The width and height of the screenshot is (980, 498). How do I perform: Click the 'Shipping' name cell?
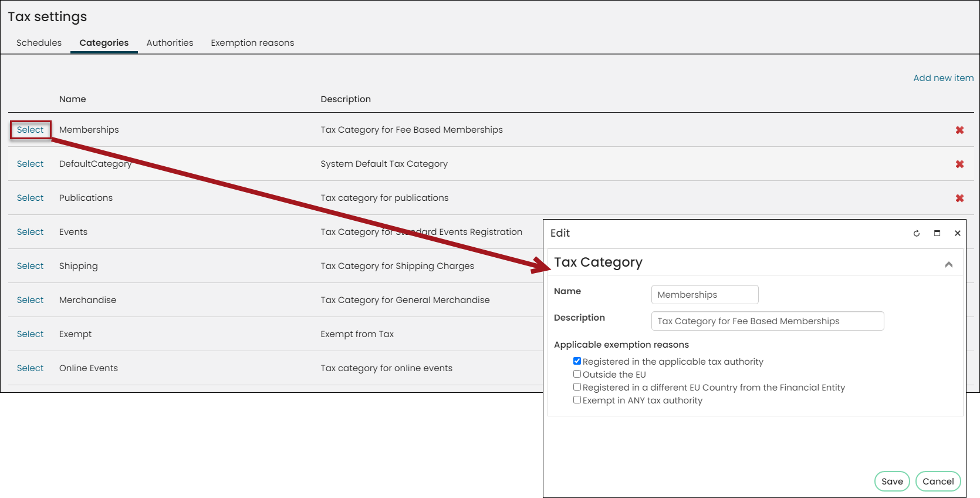[79, 266]
